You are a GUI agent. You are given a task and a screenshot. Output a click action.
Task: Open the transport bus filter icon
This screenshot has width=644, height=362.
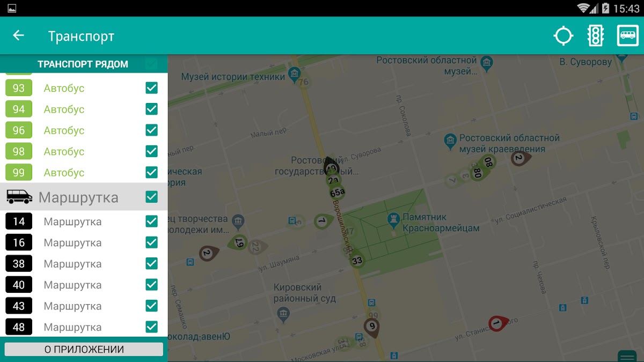627,36
